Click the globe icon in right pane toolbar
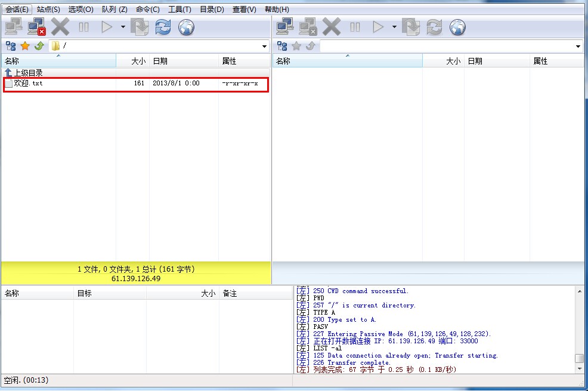This screenshot has height=391, width=588. tap(457, 27)
